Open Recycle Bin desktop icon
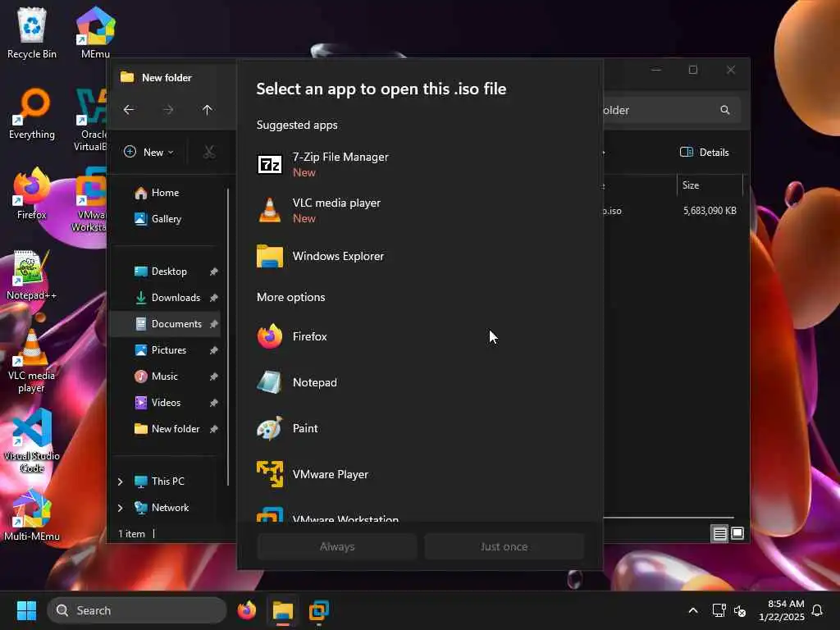The height and width of the screenshot is (630, 840). [32, 32]
